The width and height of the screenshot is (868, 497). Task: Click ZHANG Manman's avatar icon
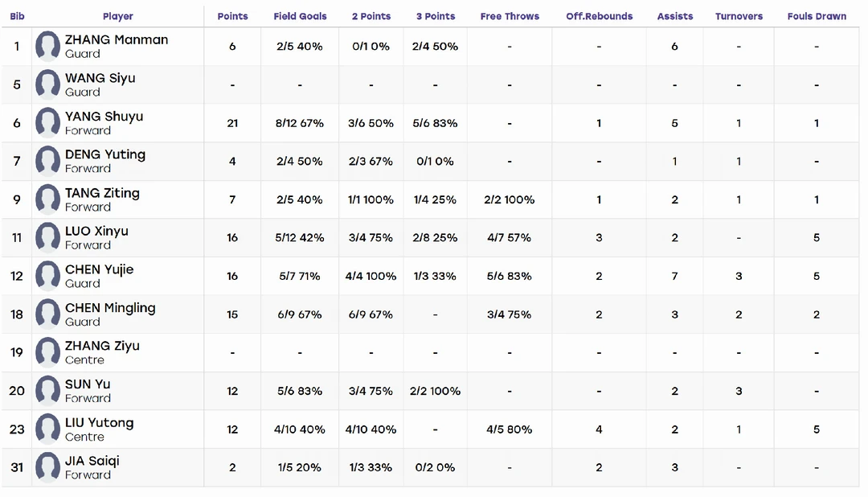47,46
